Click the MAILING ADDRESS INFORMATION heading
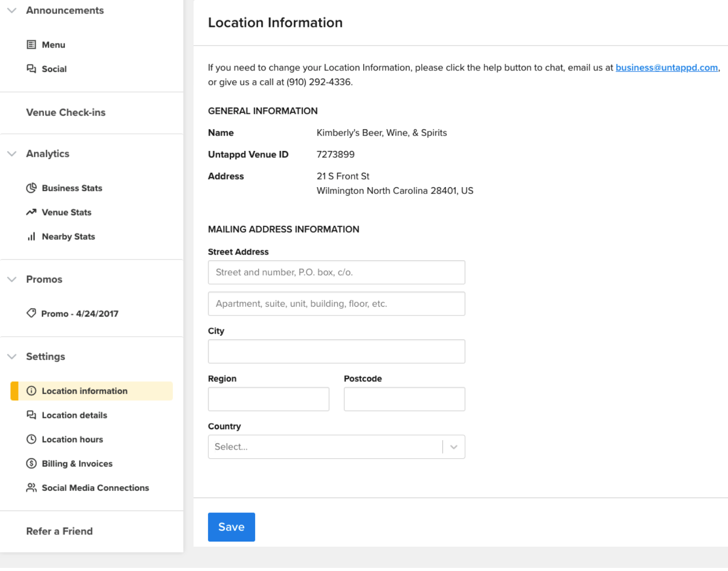The width and height of the screenshot is (728, 571). (284, 229)
